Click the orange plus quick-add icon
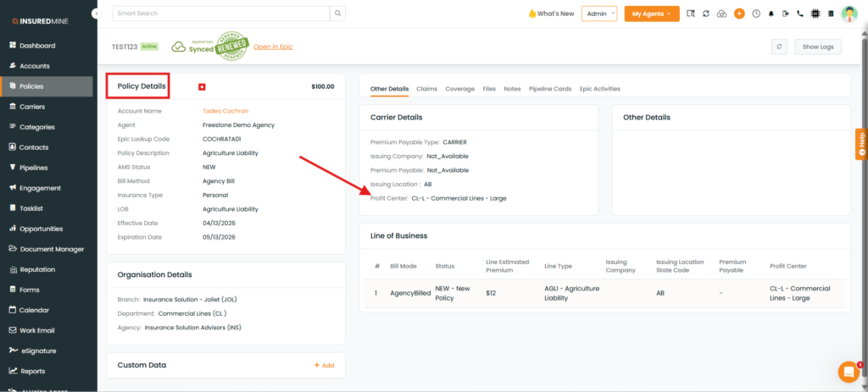Viewport: 868px width, 392px height. pos(739,14)
